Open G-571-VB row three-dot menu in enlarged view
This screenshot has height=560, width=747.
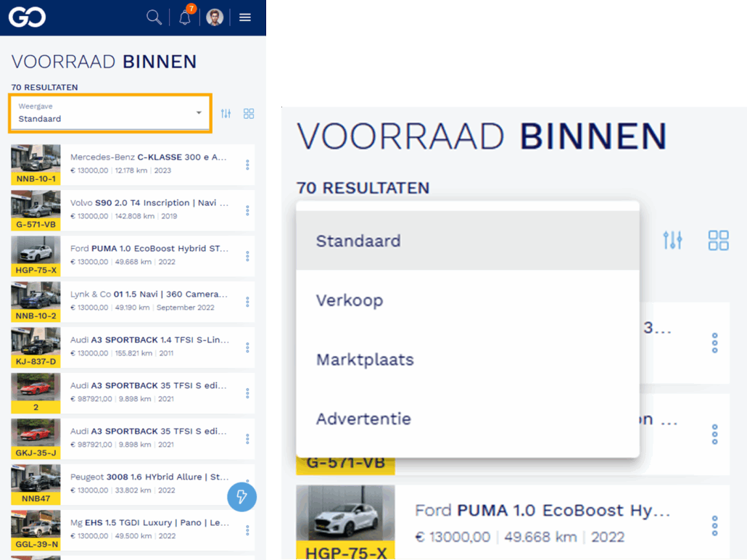point(714,435)
